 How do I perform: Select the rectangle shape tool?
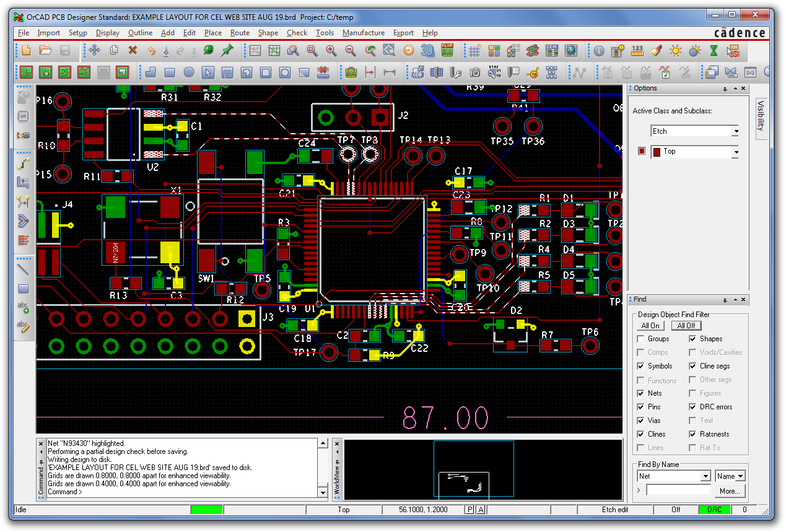[170, 72]
